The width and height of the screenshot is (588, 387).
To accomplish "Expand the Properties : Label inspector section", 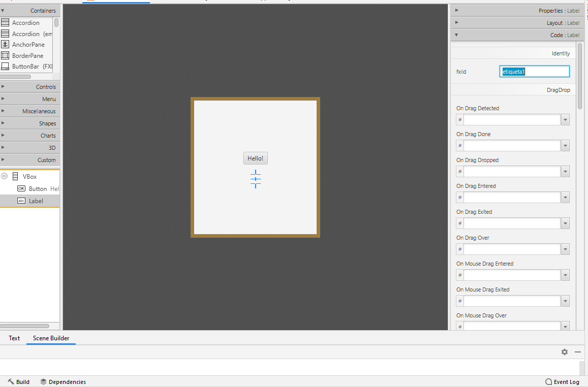I will [517, 11].
